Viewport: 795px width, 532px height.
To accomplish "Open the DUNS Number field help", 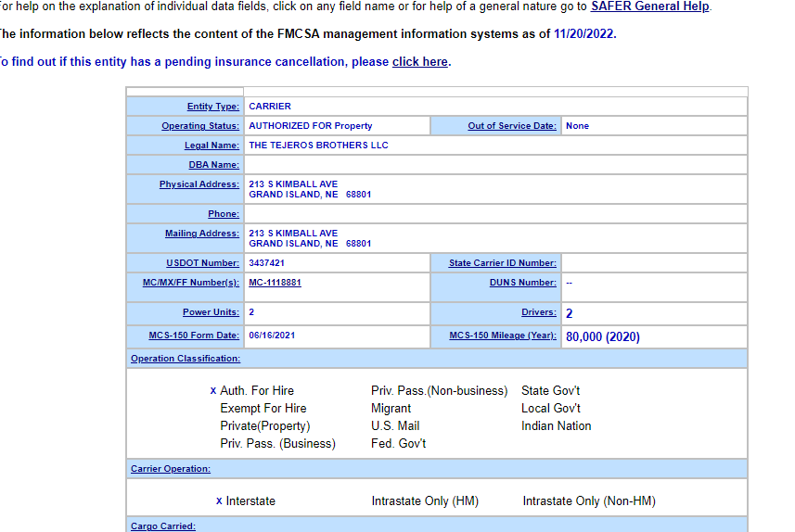I will [x=522, y=283].
